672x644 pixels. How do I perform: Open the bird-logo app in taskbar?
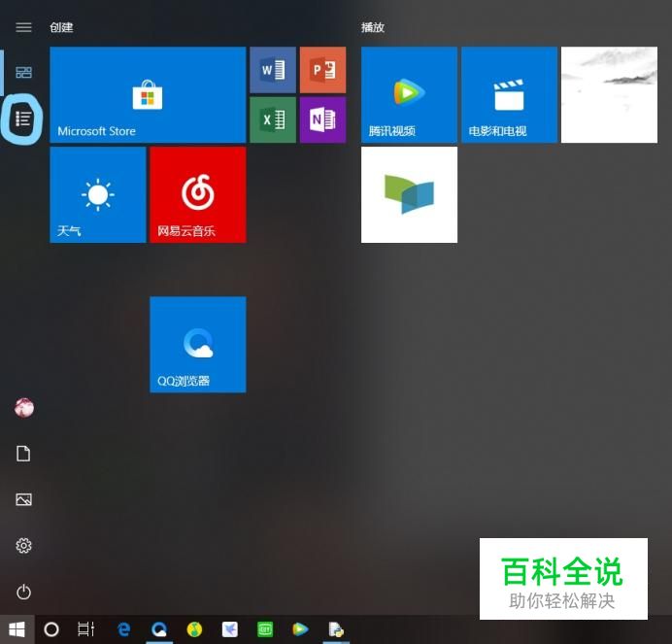pyautogui.click(x=230, y=629)
